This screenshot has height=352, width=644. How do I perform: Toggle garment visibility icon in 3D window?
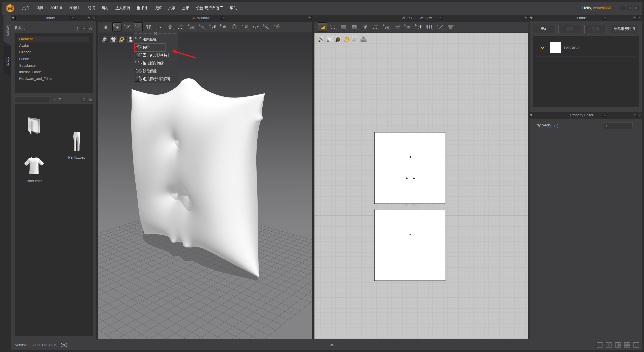tap(113, 40)
